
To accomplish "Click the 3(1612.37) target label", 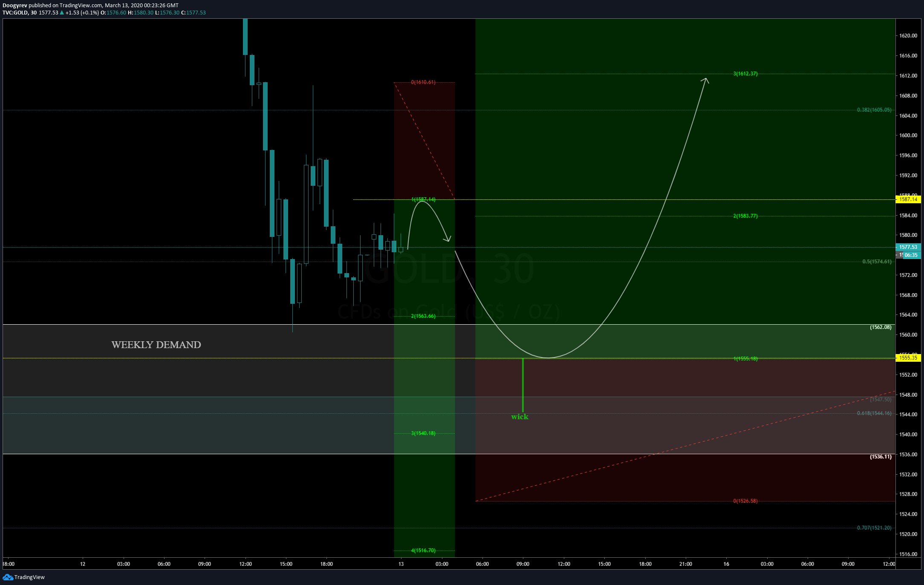I will tap(745, 74).
